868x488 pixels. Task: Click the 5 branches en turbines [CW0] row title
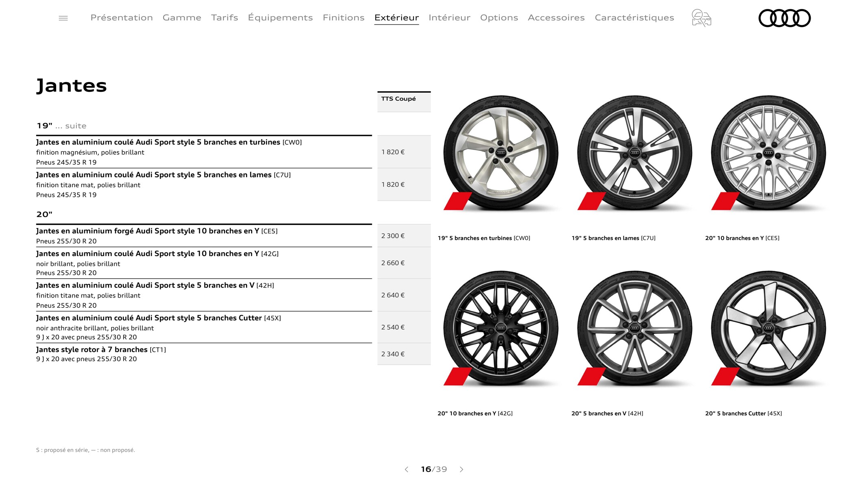tap(169, 142)
